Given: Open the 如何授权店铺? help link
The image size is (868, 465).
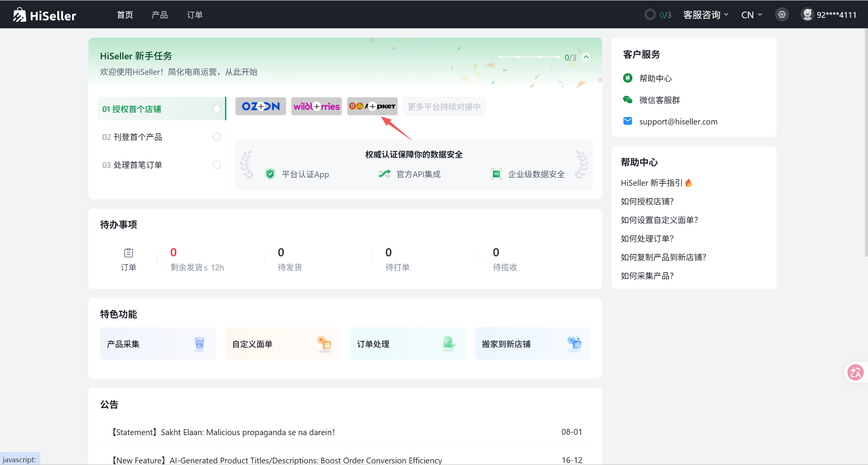Looking at the screenshot, I should pyautogui.click(x=647, y=201).
